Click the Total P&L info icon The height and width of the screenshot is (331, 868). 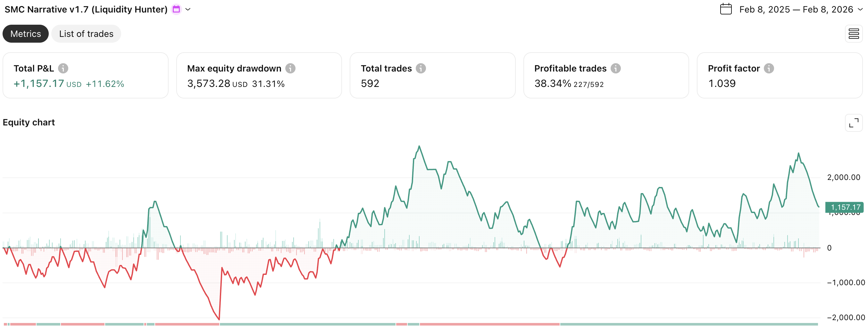pyautogui.click(x=63, y=68)
